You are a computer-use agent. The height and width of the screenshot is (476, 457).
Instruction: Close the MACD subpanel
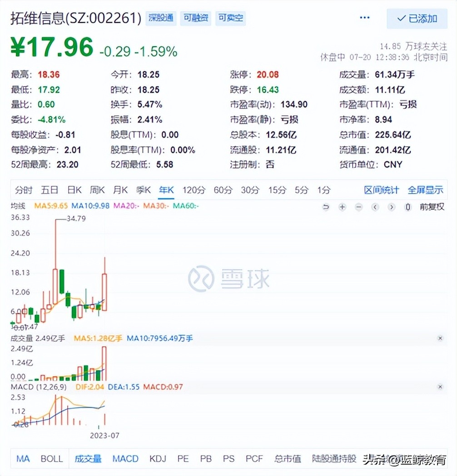click(440, 387)
